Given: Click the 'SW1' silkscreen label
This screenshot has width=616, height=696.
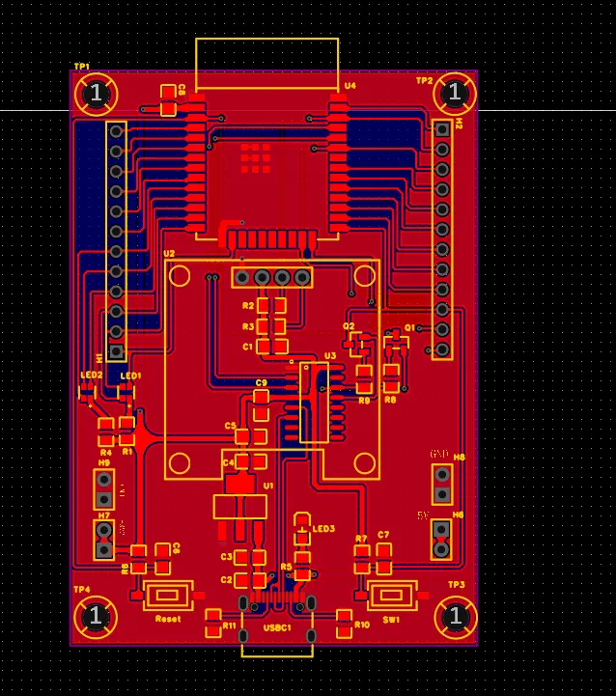Looking at the screenshot, I should coord(391,620).
